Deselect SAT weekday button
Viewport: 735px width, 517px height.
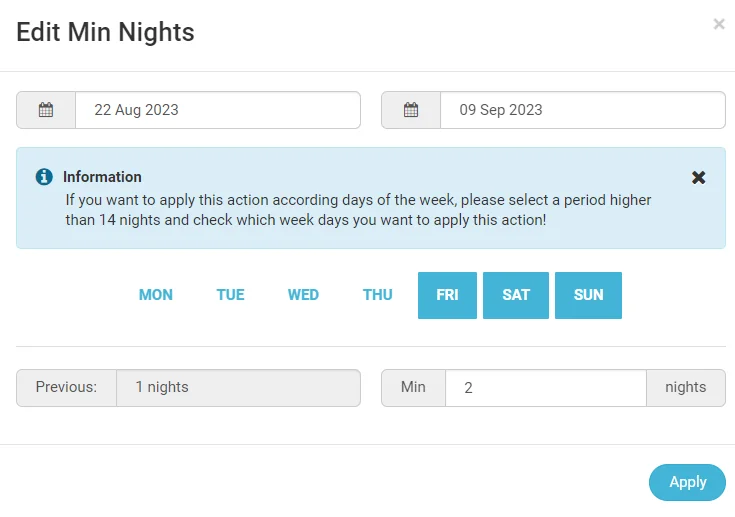coord(516,295)
